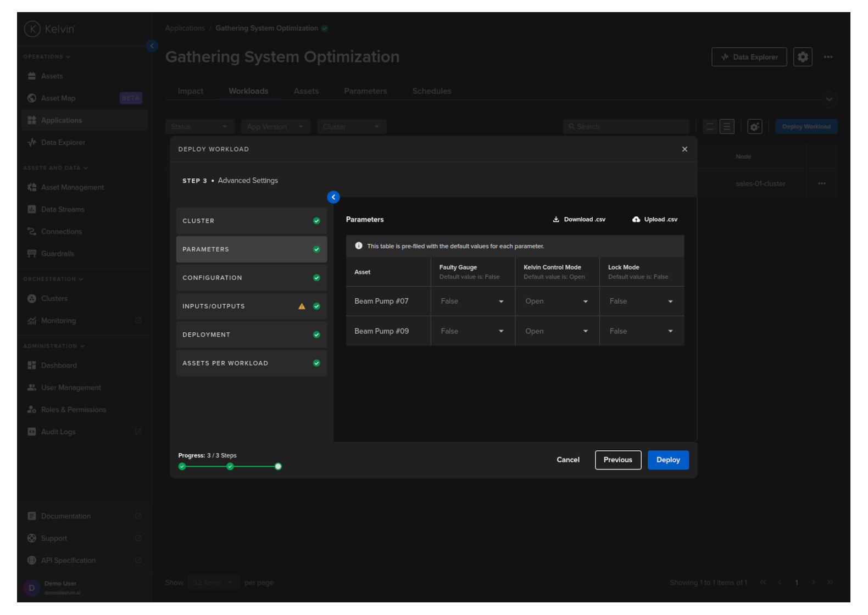Viewport: 868px width, 615px height.
Task: Click the middle progress step marker
Action: [x=230, y=467]
